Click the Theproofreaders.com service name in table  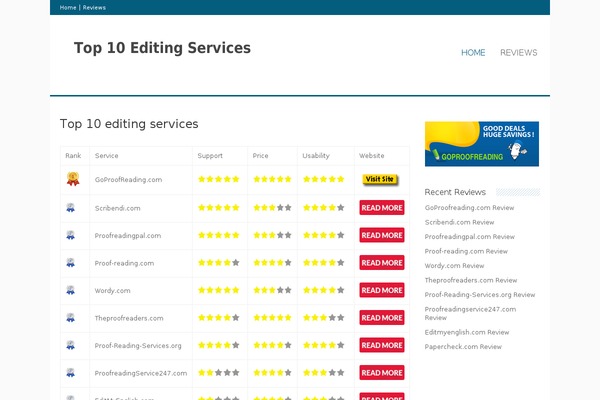point(129,318)
